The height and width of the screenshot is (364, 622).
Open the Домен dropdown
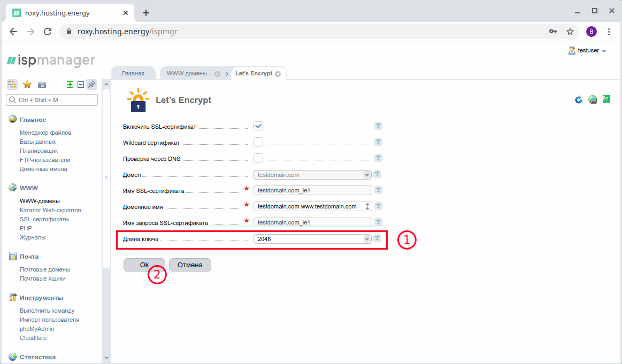coord(312,175)
